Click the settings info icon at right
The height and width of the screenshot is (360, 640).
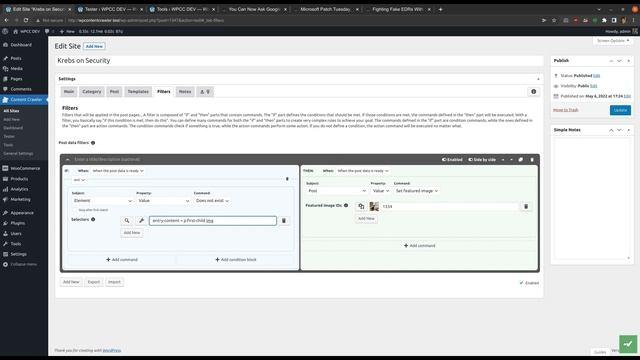point(533,92)
